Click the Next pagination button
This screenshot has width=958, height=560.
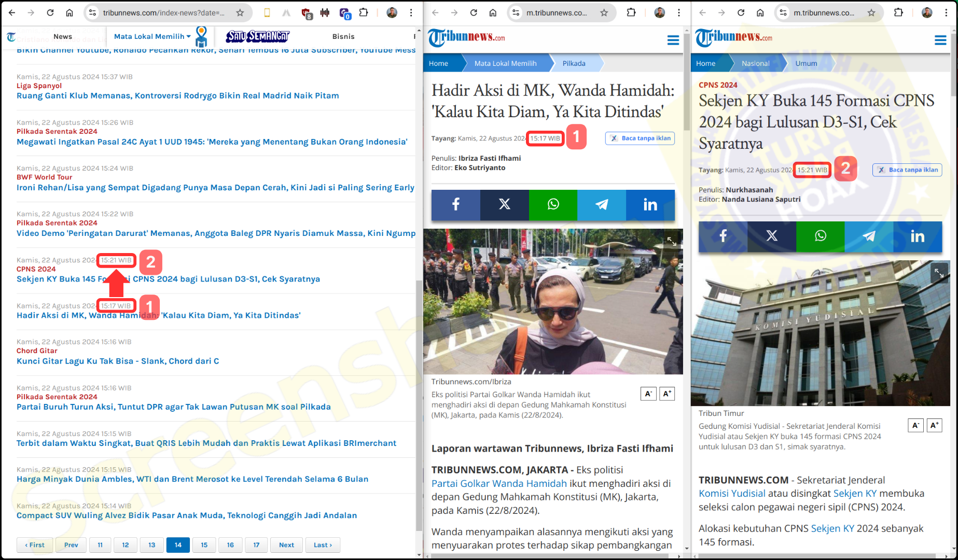pyautogui.click(x=286, y=545)
